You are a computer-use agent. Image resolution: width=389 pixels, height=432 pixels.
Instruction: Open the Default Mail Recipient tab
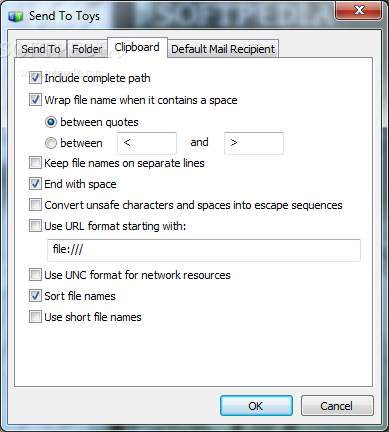pos(223,49)
